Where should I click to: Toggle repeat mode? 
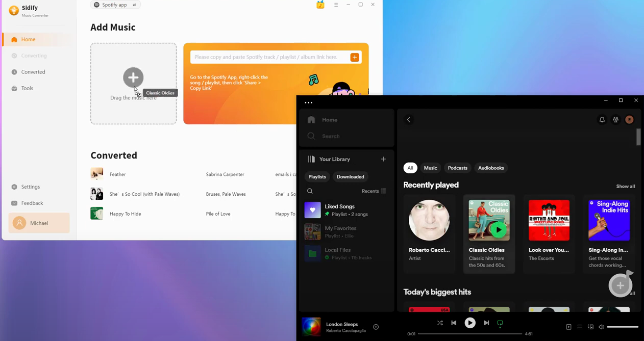coord(500,323)
